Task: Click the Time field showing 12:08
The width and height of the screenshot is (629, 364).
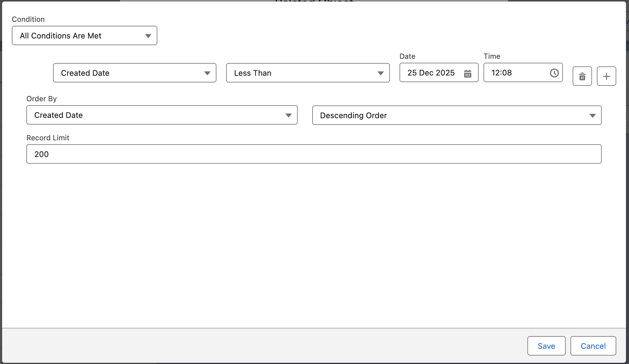Action: (515, 73)
